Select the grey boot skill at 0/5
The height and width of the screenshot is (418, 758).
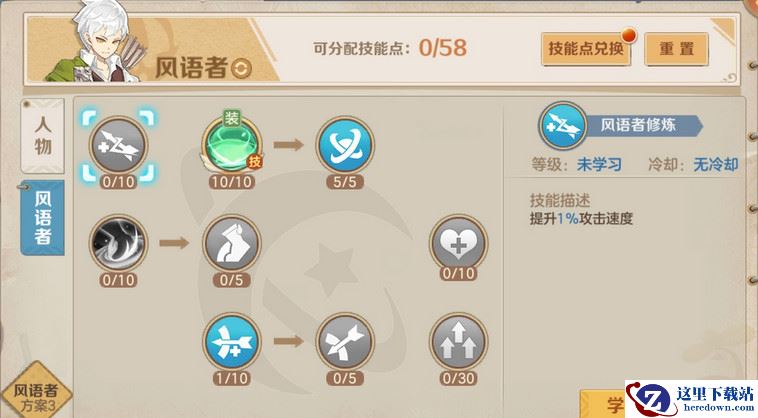click(x=232, y=244)
